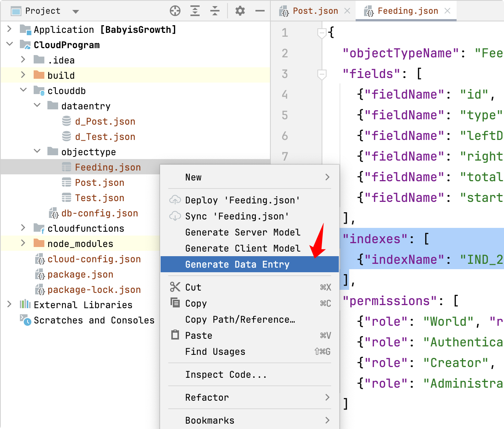
Task: Choose Sync 'Feeding.json' from context menu
Action: (x=249, y=216)
